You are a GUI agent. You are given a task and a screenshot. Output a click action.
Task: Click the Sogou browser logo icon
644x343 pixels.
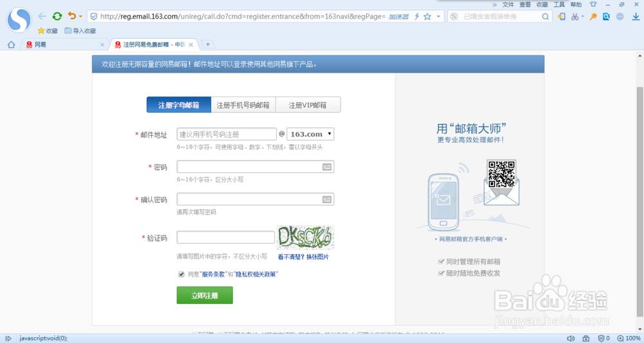point(19,19)
